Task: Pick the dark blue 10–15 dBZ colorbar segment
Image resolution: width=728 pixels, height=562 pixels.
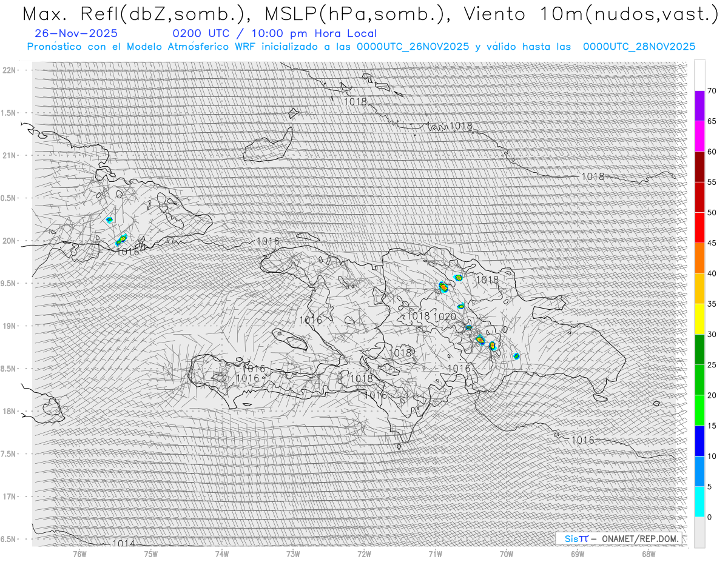Action: (x=699, y=441)
